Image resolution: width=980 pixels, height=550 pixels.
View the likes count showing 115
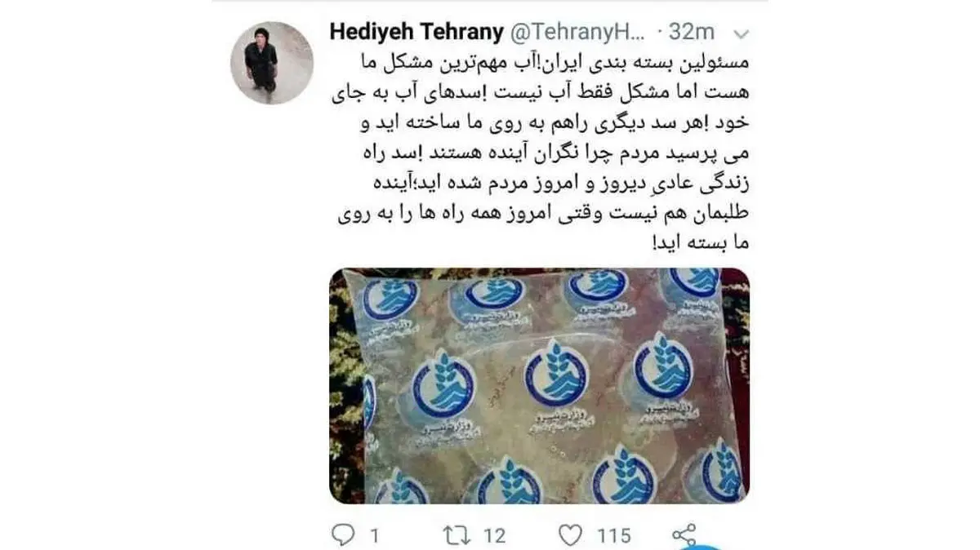pos(613,535)
